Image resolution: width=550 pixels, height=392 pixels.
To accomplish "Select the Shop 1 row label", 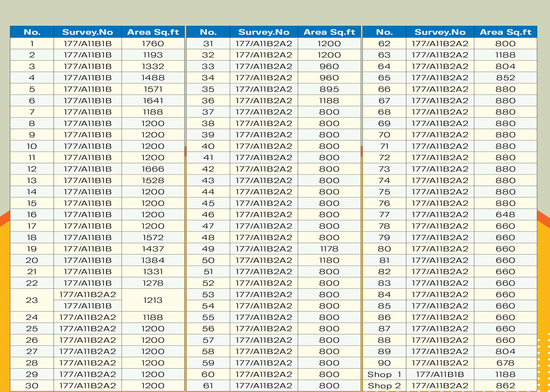I will point(384,375).
